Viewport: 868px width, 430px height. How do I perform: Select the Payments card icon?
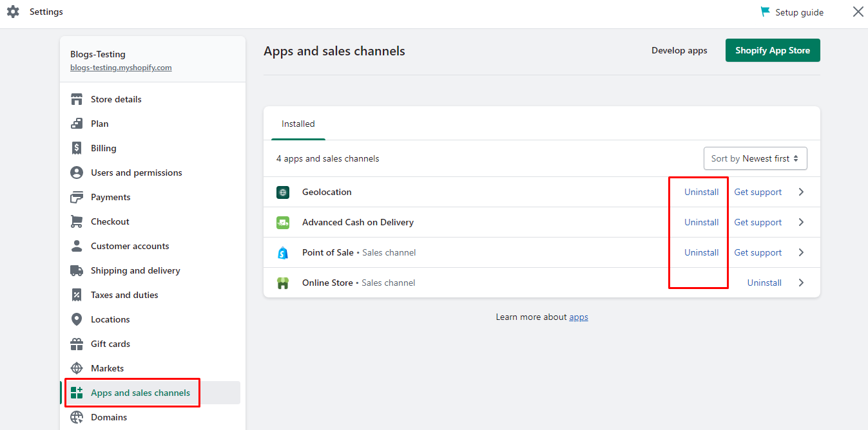[77, 196]
